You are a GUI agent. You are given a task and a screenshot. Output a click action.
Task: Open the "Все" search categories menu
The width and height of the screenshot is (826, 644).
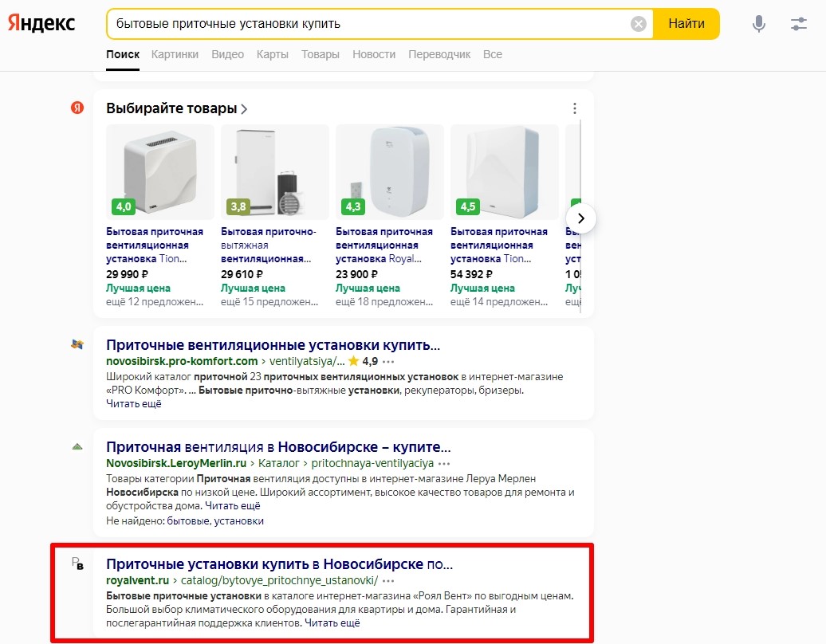pos(492,54)
